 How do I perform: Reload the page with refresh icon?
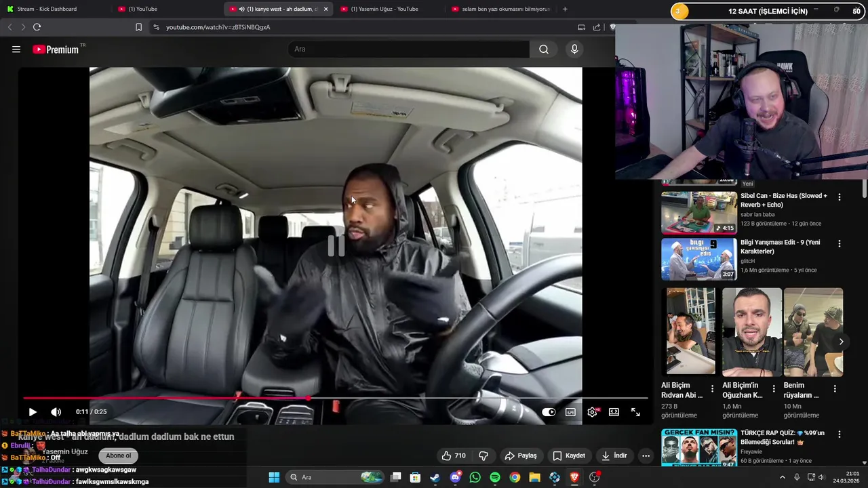tap(37, 27)
